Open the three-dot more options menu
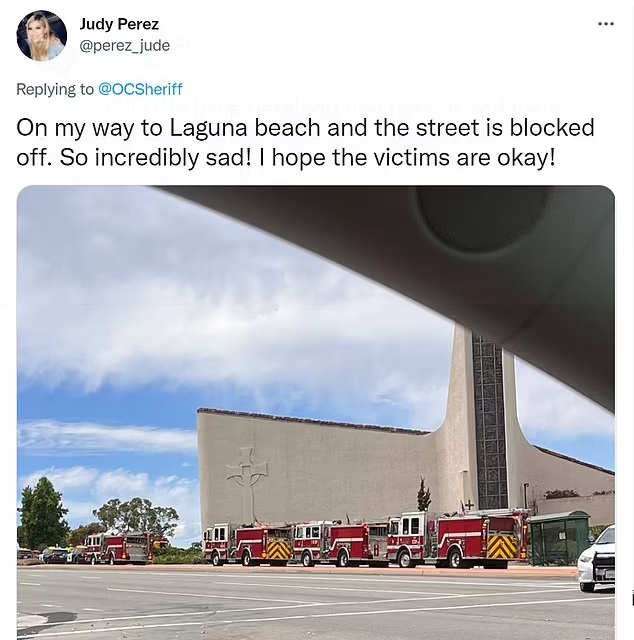Viewport: 634px width, 640px height. 606,24
